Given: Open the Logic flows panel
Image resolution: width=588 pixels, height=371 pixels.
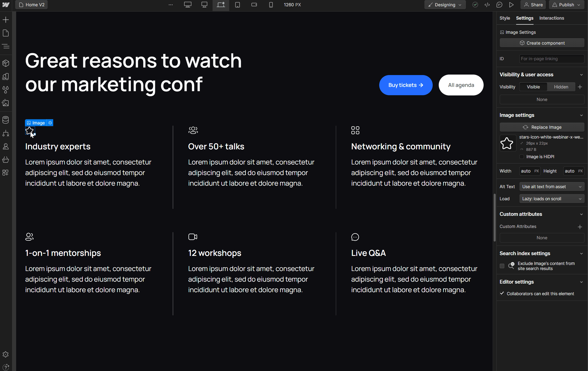Looking at the screenshot, I should click(x=6, y=133).
